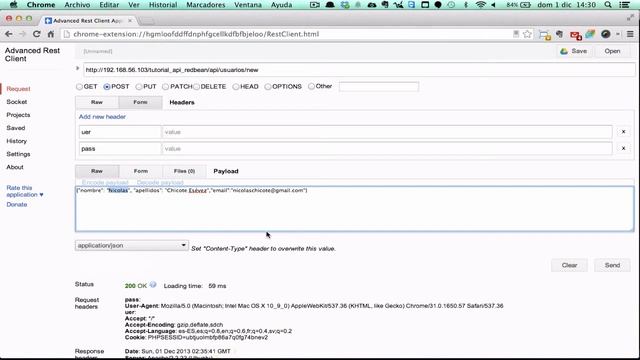Screen dimensions: 640x360
Task: Click Encode payload link
Action: 105,182
